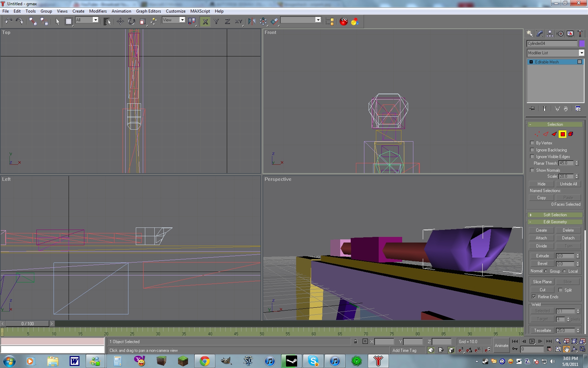This screenshot has width=588, height=368.
Task: Click Cylinder04 purple object color swatch
Action: point(582,43)
